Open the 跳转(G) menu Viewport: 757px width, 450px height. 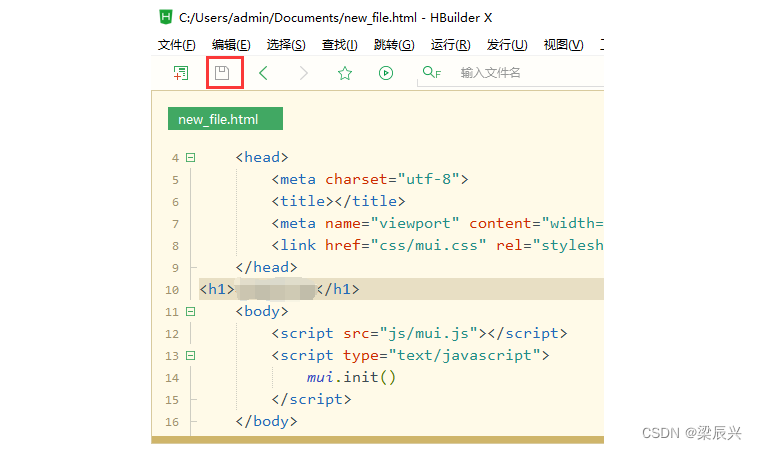click(x=394, y=45)
